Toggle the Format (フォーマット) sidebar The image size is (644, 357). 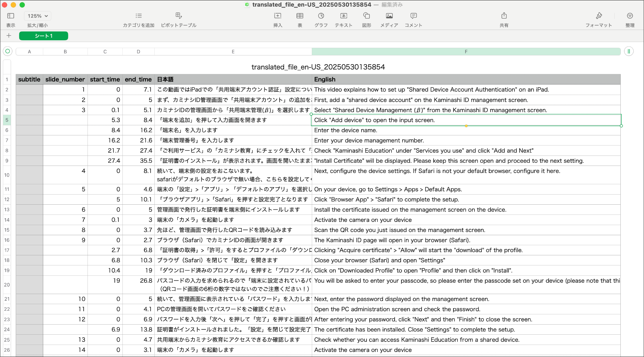[x=598, y=16]
